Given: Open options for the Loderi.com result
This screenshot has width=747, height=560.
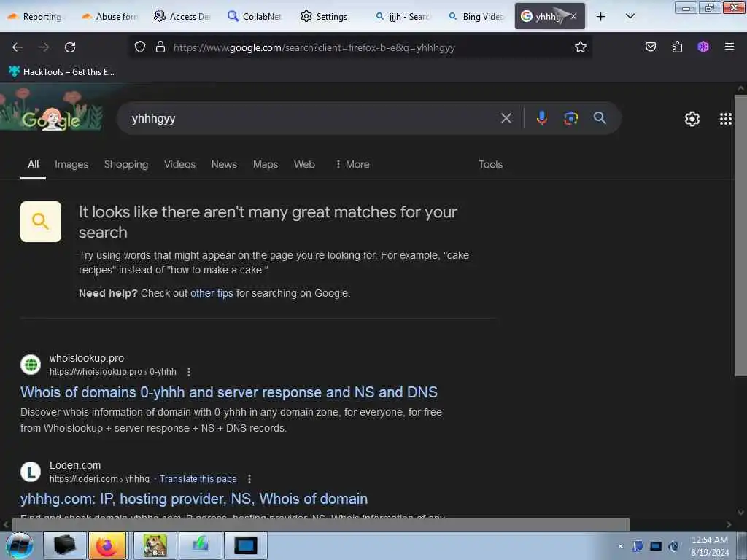Looking at the screenshot, I should [x=249, y=479].
